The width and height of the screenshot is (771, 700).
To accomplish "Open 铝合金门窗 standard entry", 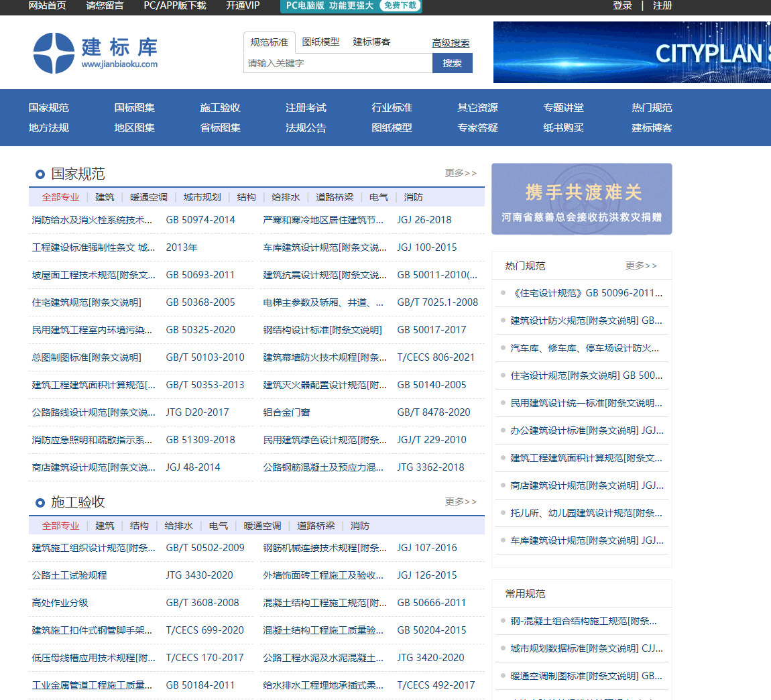I will point(286,412).
